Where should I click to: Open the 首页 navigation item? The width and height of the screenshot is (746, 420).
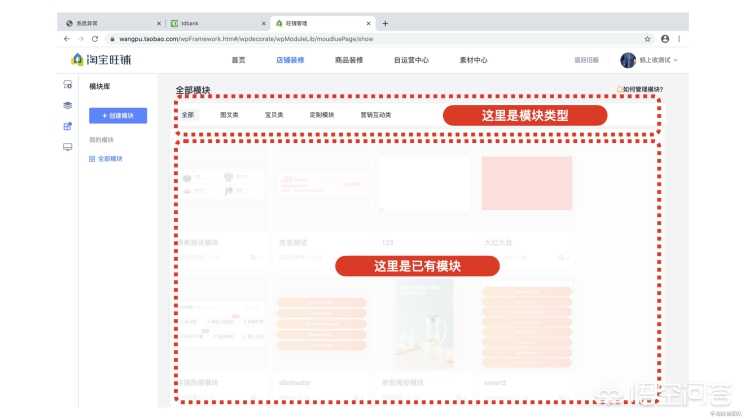pyautogui.click(x=238, y=60)
